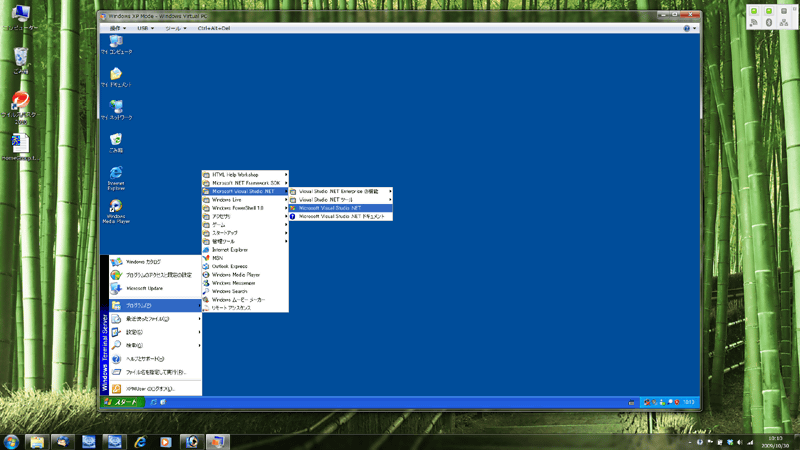Expand Visual Studio .NET Tools submenu
Screen dimensions: 800x450
[x=341, y=199]
